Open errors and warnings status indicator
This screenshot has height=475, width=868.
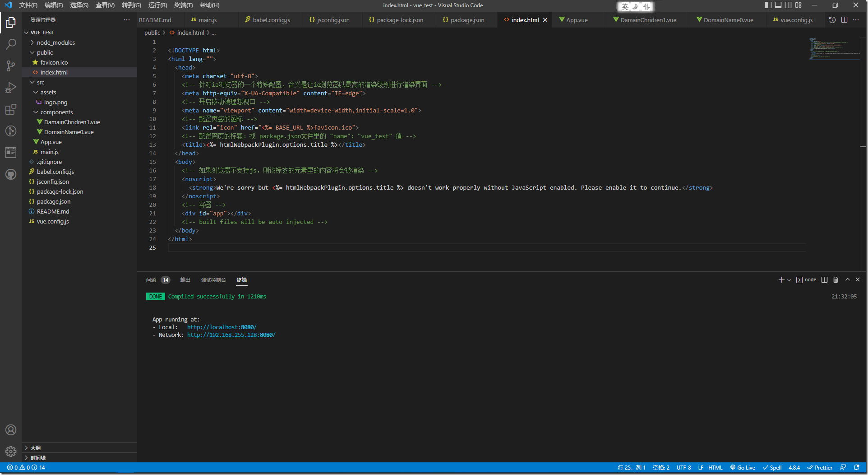[x=26, y=468]
